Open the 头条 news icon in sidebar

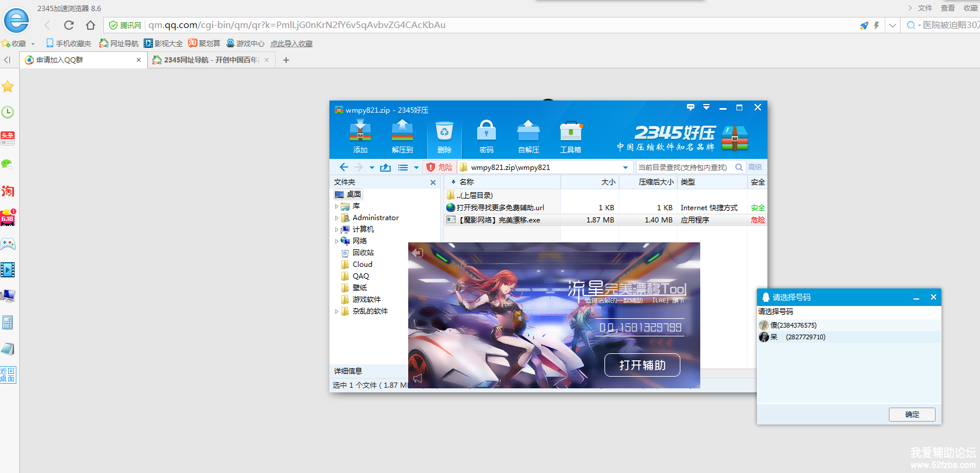[8, 138]
